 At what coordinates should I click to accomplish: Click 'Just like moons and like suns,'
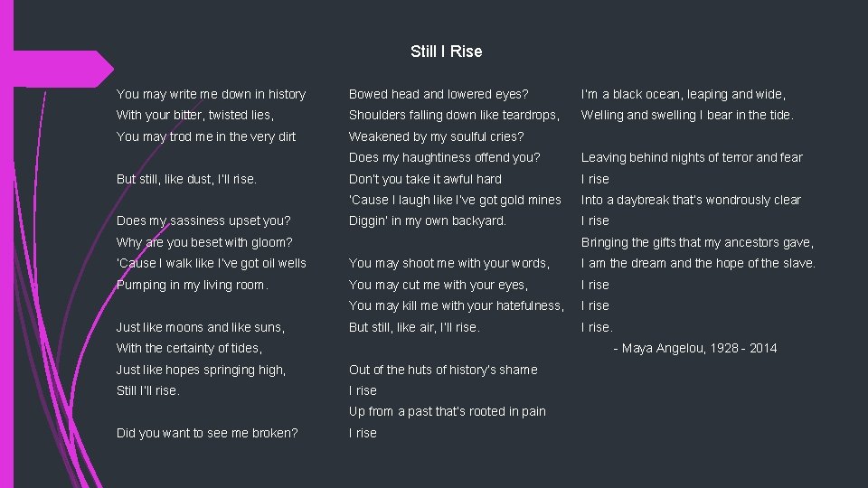pos(201,327)
